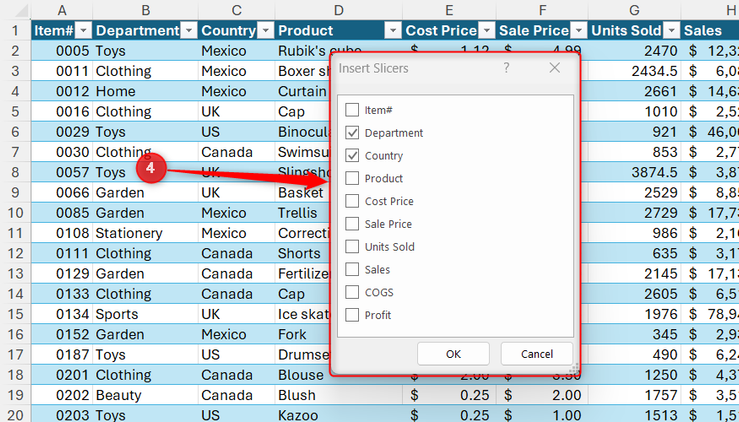
Task: Open the Cost Price column filter dropdown
Action: coord(486,31)
